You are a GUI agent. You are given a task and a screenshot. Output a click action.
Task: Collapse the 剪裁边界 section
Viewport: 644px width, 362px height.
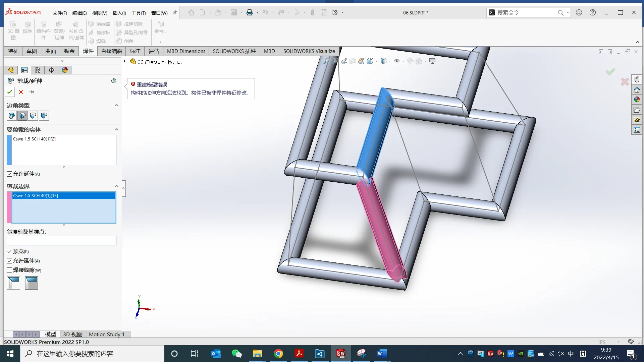117,186
